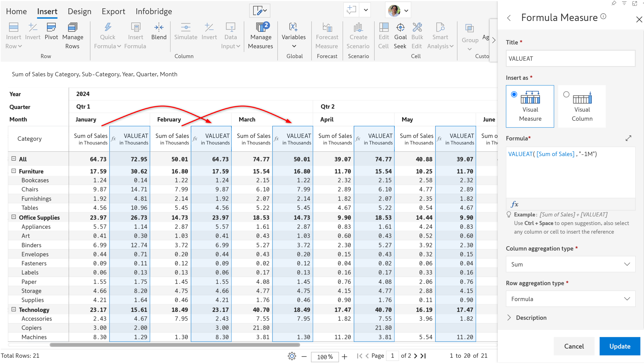Switch to the Export tab
Screen dimensions: 644x364
tap(113, 11)
